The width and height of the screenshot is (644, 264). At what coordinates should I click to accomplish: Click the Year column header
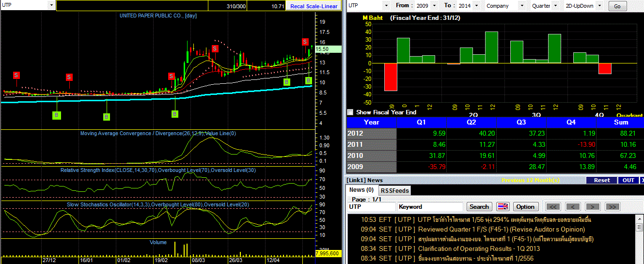point(372,122)
